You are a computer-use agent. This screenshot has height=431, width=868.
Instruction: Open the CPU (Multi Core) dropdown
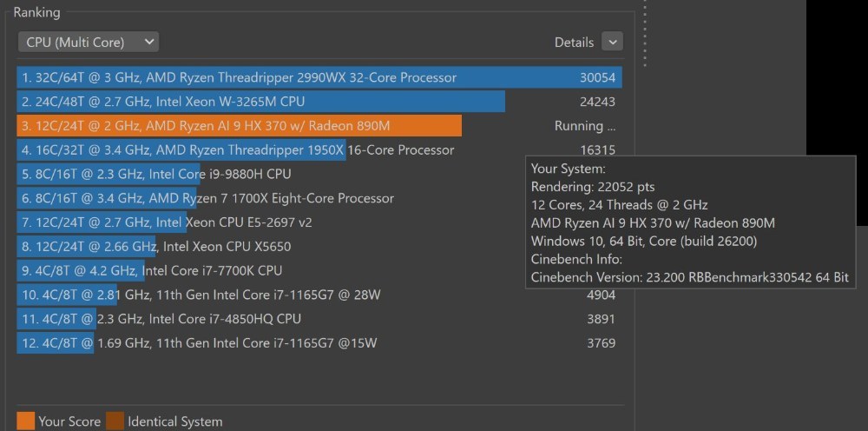[x=89, y=42]
